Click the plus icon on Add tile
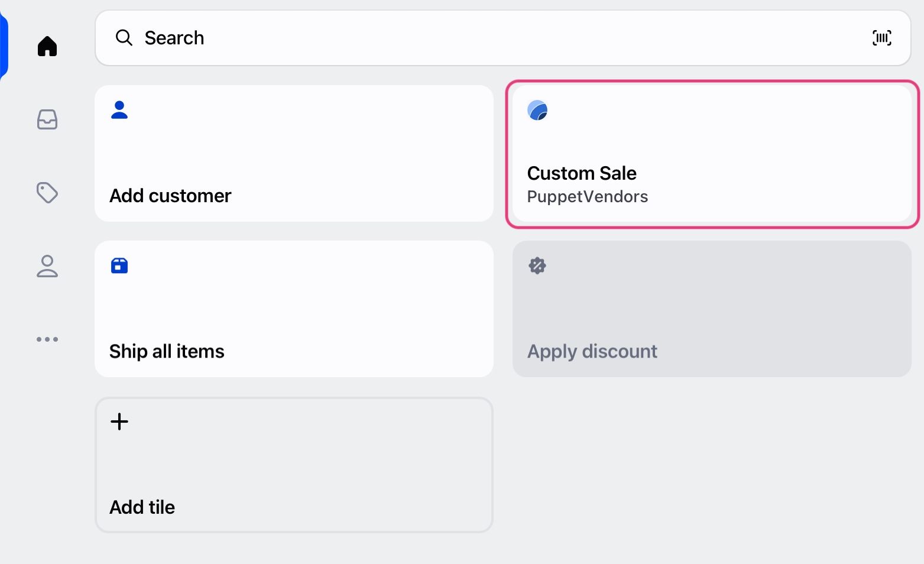The width and height of the screenshot is (924, 564). [119, 422]
